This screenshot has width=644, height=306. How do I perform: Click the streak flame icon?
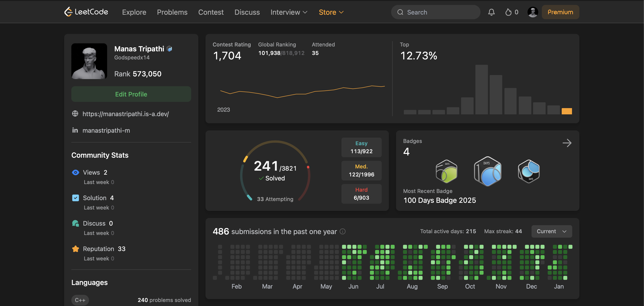[x=508, y=12]
